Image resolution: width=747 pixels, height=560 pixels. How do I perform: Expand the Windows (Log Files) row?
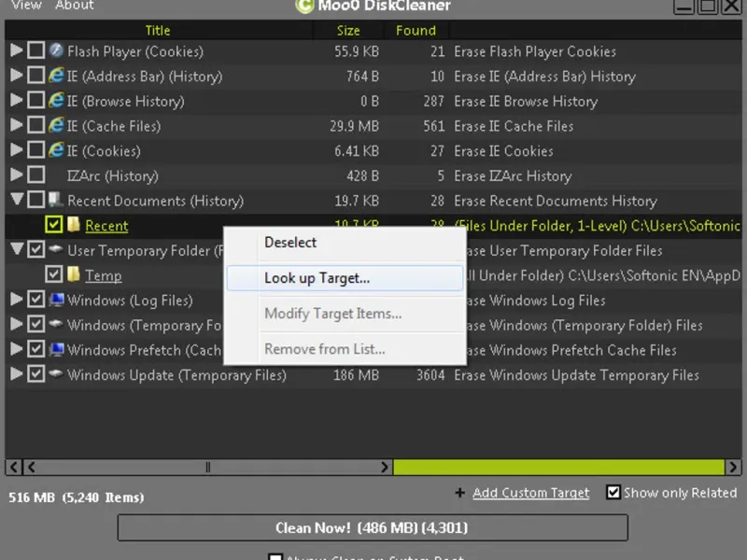click(x=17, y=299)
